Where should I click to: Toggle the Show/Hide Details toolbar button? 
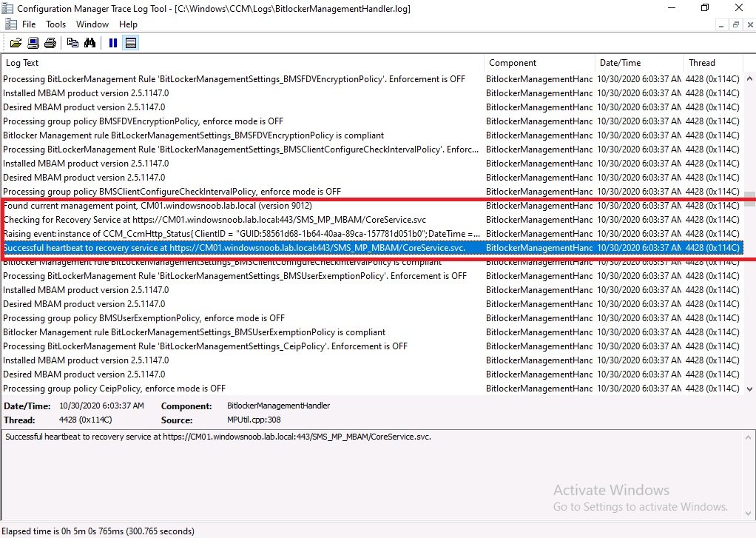click(x=131, y=43)
